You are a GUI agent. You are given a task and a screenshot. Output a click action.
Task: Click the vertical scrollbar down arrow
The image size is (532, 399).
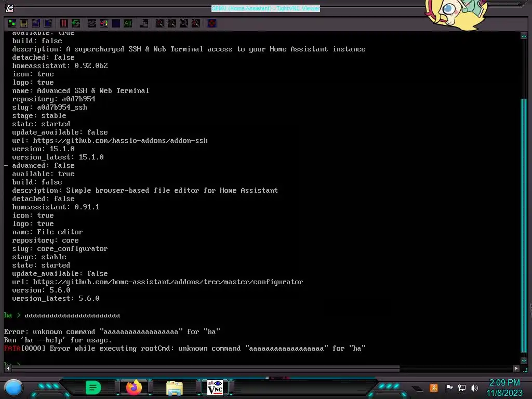(524, 361)
